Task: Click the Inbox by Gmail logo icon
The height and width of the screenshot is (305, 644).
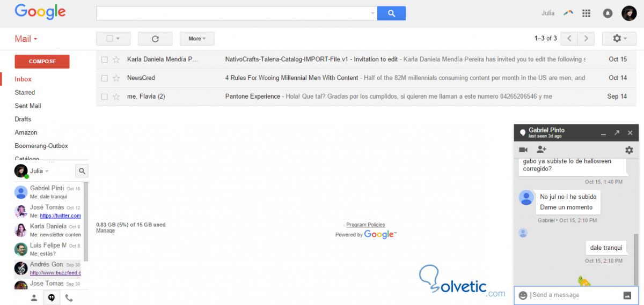Action: point(568,13)
